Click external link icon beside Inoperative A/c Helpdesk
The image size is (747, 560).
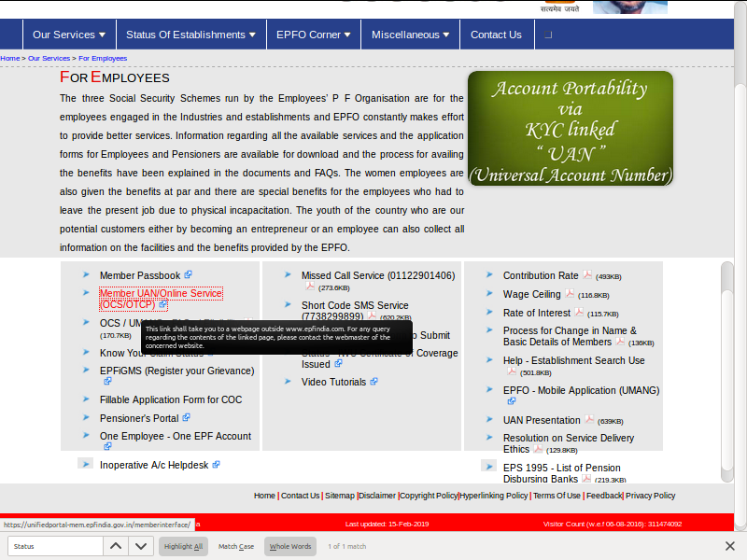[216, 464]
